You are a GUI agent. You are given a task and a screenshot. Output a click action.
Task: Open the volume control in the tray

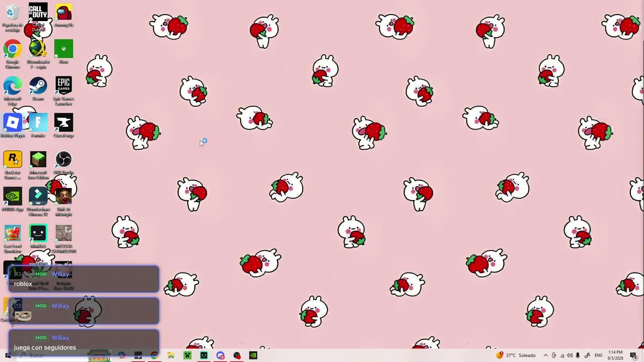(x=570, y=355)
